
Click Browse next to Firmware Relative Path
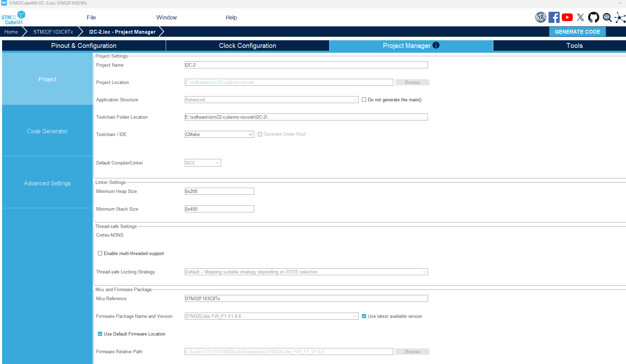[x=412, y=352]
